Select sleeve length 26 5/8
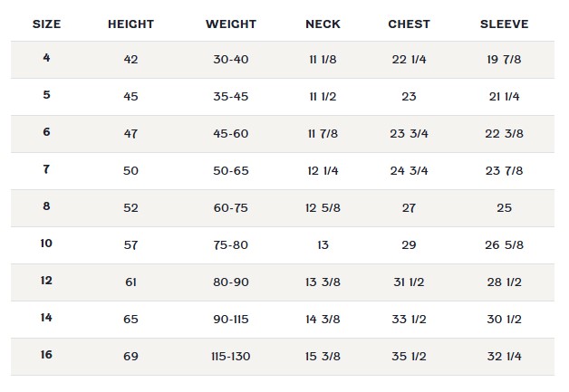This screenshot has height=392, width=569. click(x=504, y=245)
